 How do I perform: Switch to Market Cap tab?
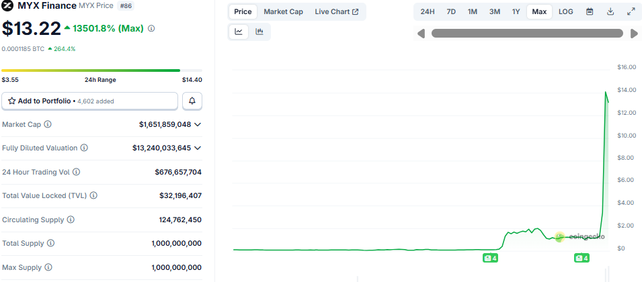click(x=283, y=11)
